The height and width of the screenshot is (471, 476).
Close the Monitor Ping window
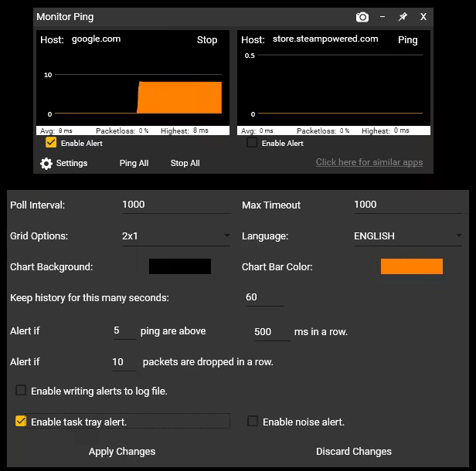coord(423,17)
